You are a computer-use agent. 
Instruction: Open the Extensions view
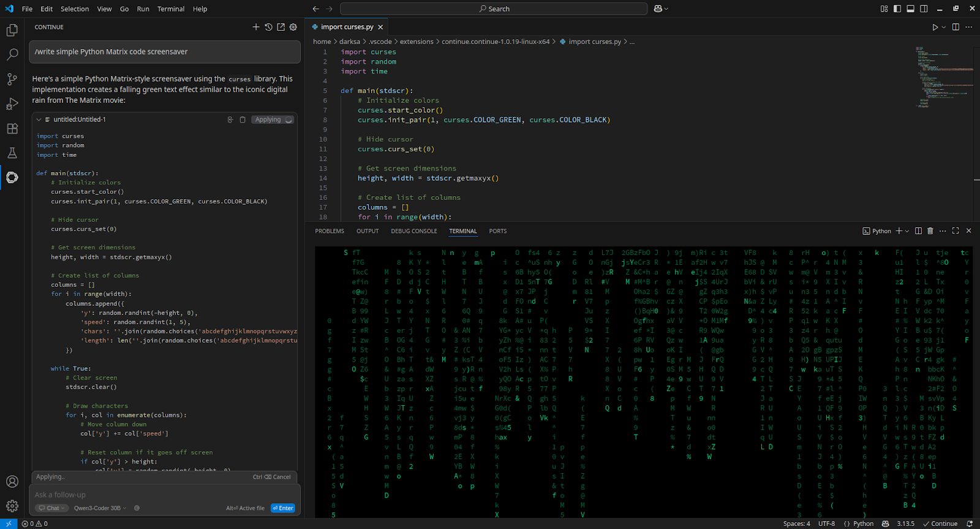pos(12,128)
